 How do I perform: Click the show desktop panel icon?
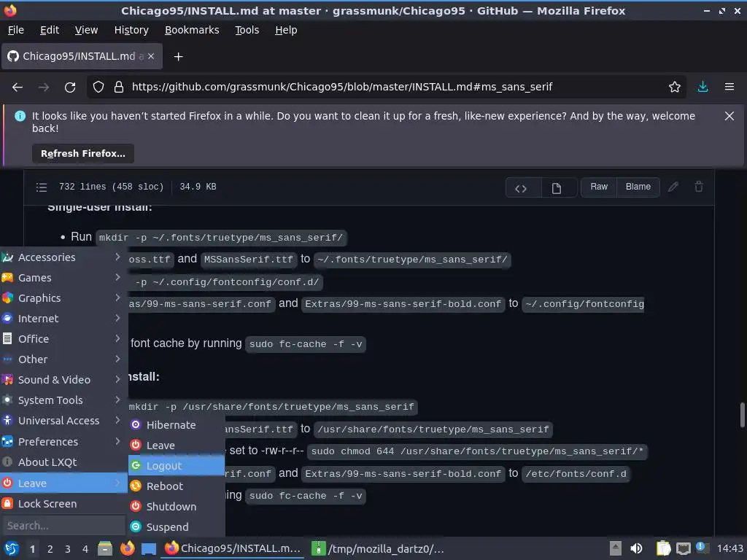(x=149, y=548)
